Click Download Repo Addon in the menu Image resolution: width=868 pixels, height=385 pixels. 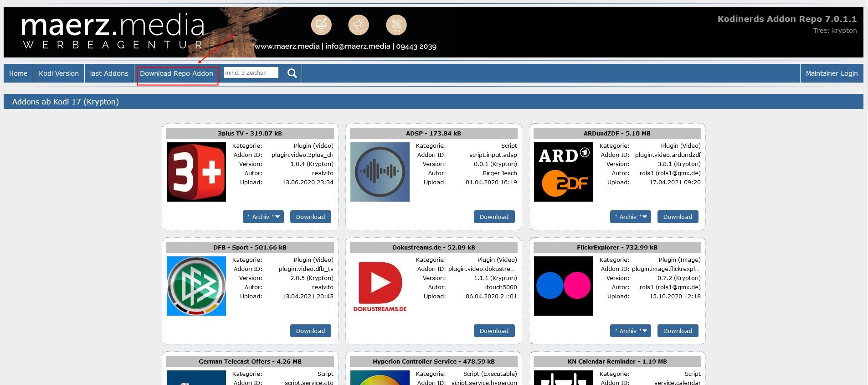[x=177, y=73]
